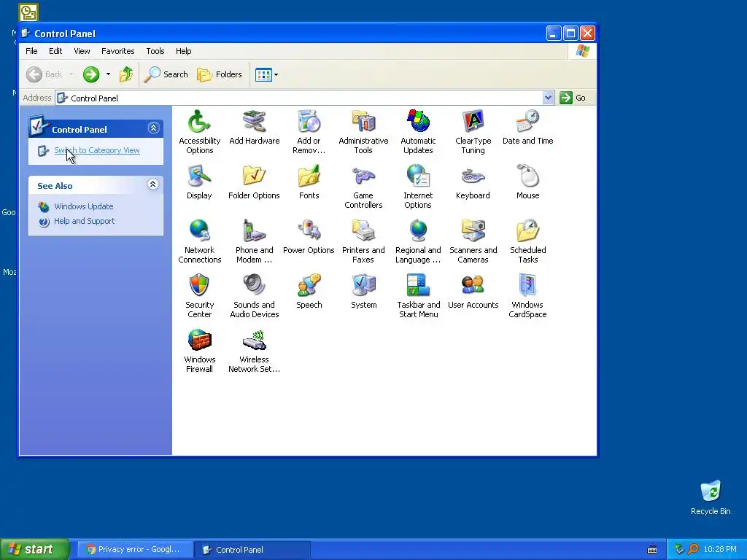Select the Recycle Bin desktop icon

tap(711, 497)
